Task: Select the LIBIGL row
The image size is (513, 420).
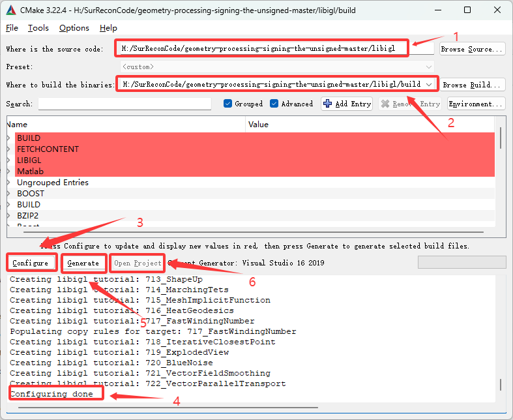Action: coord(250,160)
